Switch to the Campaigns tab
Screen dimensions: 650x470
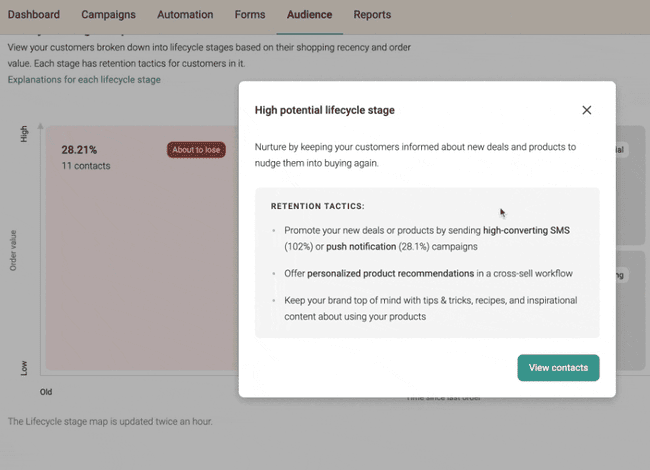pos(109,15)
